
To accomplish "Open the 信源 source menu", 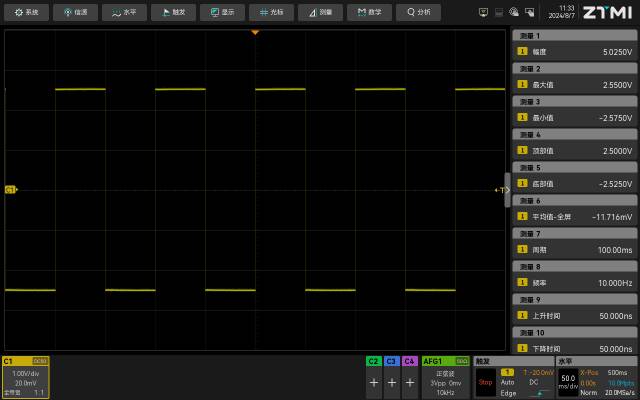I will tap(76, 12).
